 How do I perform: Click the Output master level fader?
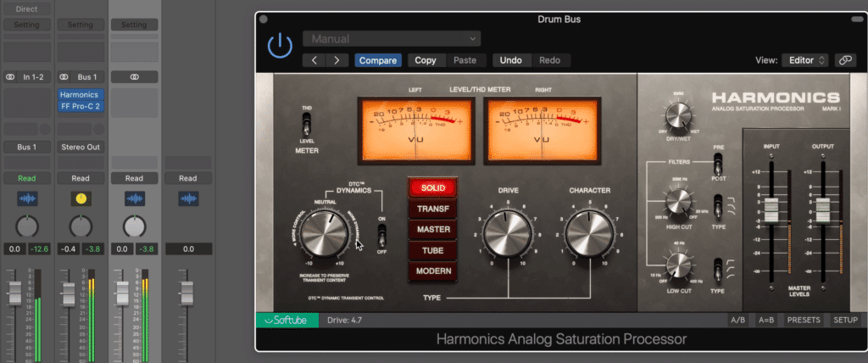click(822, 210)
